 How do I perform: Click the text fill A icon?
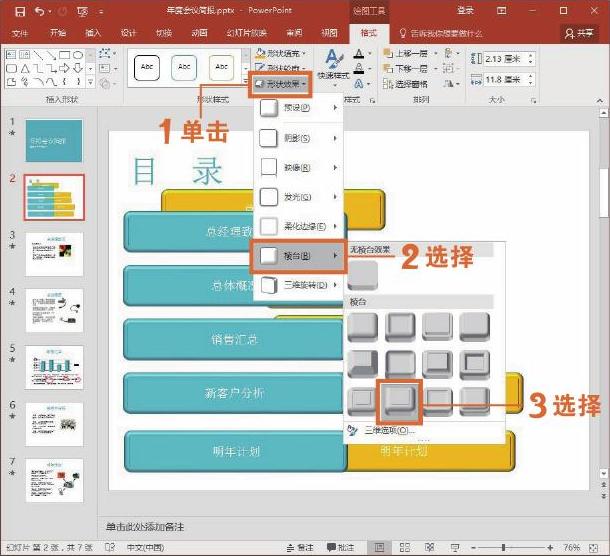[359, 53]
